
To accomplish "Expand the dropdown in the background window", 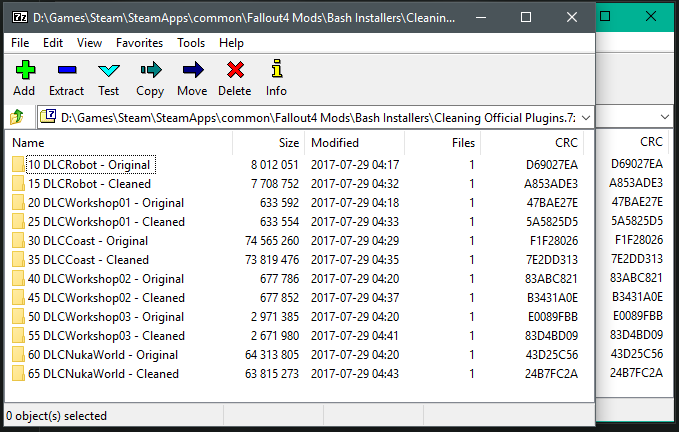I will [665, 117].
